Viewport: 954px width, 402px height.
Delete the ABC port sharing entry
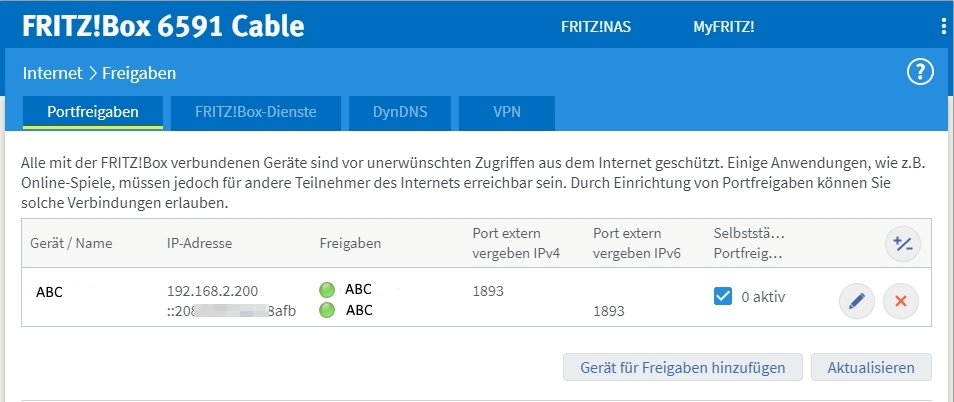pyautogui.click(x=901, y=300)
